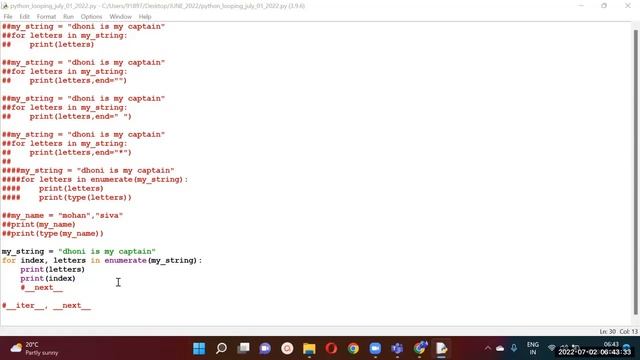Click the print(letters) line under the for loop

click(x=53, y=269)
